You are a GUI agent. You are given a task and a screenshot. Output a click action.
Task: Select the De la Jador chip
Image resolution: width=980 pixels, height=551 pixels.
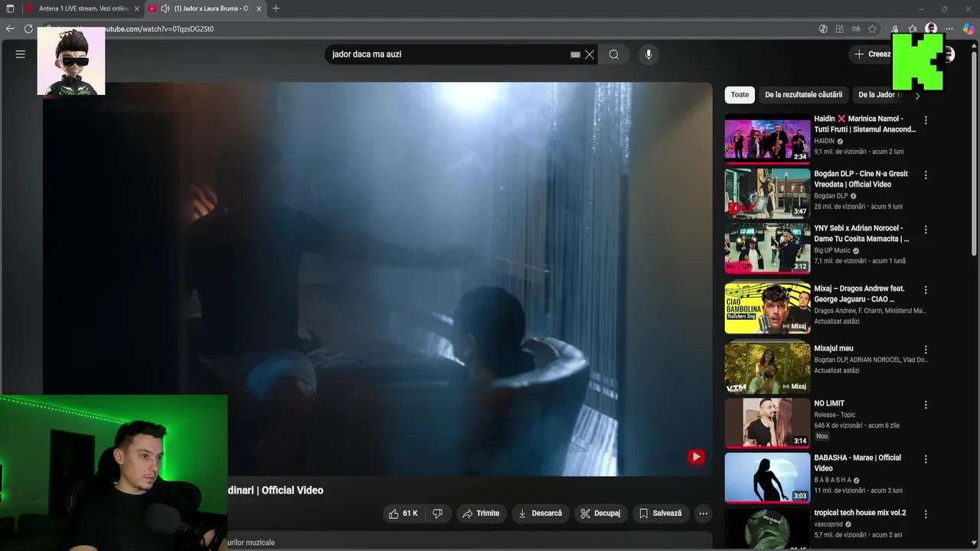coord(879,95)
